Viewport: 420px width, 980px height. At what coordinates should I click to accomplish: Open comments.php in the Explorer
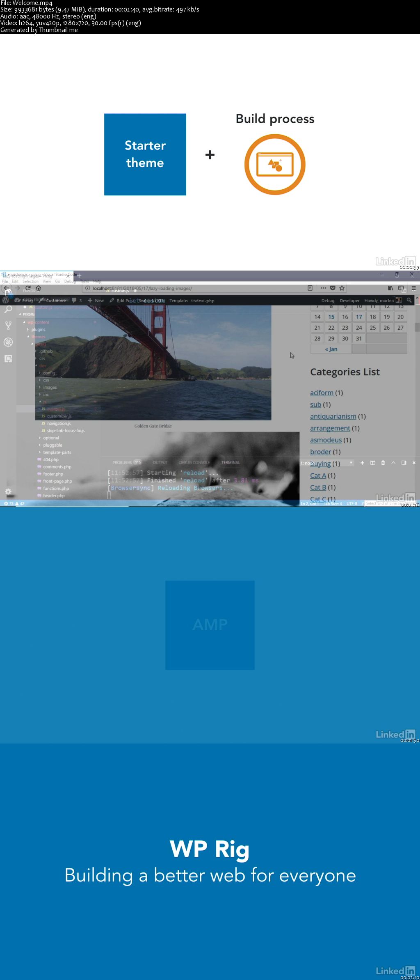54,467
